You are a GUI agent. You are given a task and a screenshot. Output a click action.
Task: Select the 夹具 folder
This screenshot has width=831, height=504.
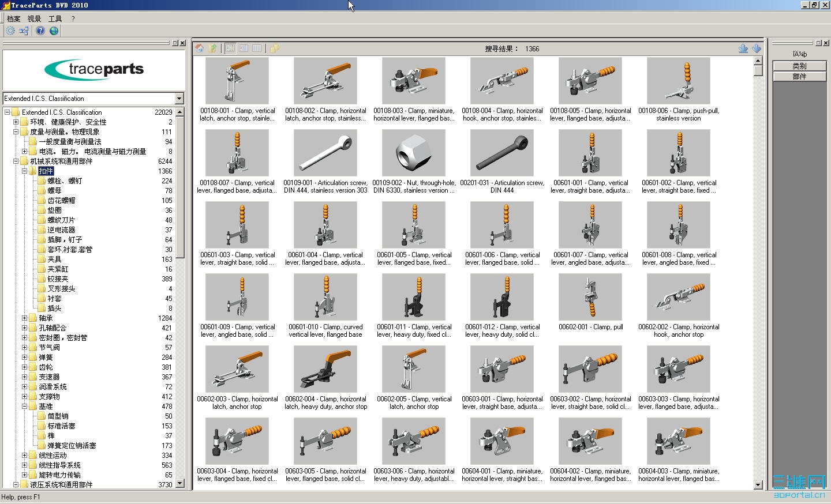(x=54, y=259)
